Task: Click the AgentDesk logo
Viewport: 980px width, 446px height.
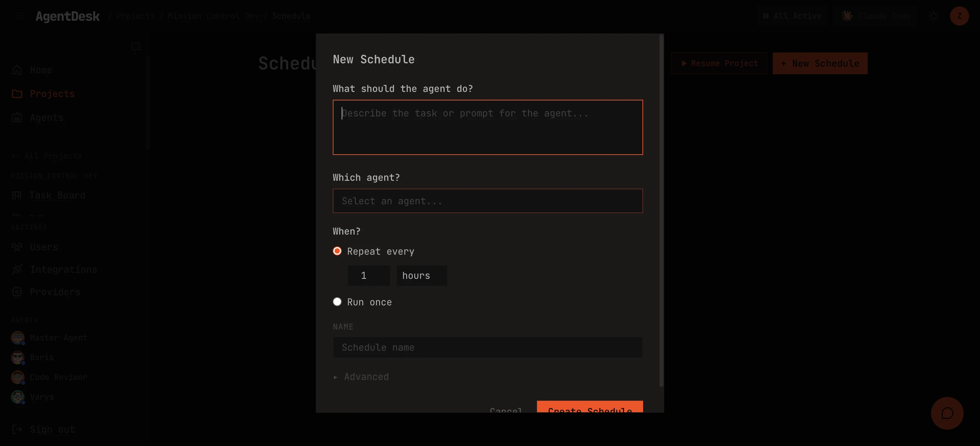Action: [67, 16]
